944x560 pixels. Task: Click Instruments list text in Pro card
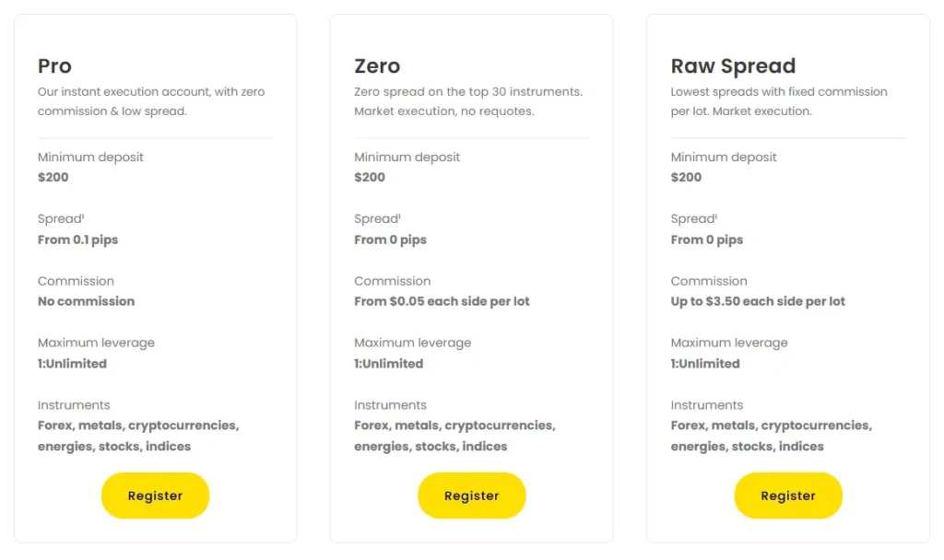click(x=138, y=436)
